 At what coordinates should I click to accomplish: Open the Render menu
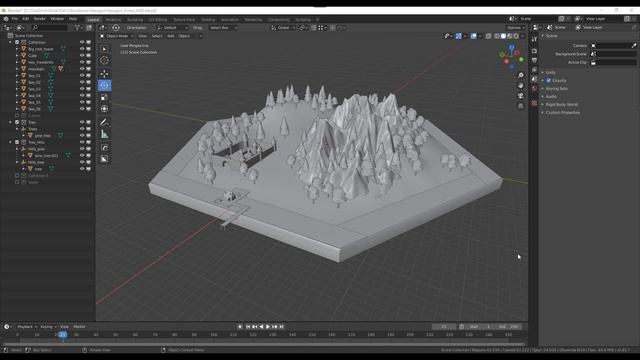point(40,19)
